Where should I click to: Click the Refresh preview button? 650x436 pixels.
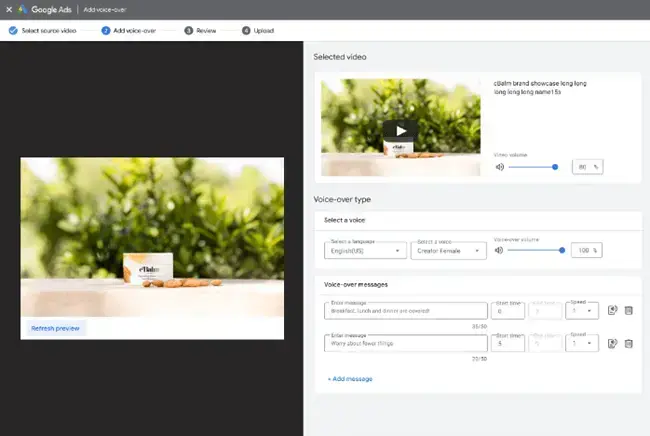point(55,328)
